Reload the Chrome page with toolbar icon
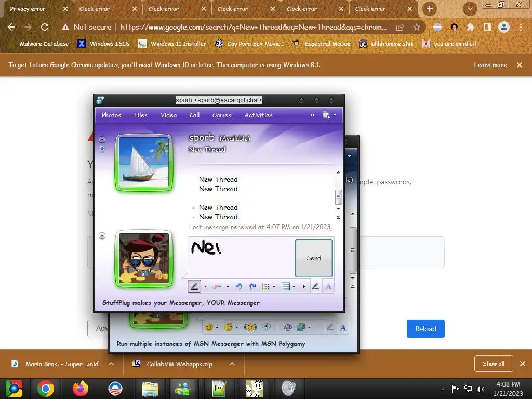532x399 pixels. click(x=45, y=27)
